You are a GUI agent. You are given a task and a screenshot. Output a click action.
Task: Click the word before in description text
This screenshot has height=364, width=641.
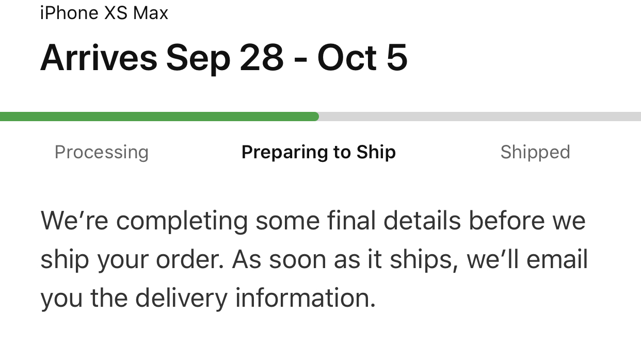coord(507,221)
